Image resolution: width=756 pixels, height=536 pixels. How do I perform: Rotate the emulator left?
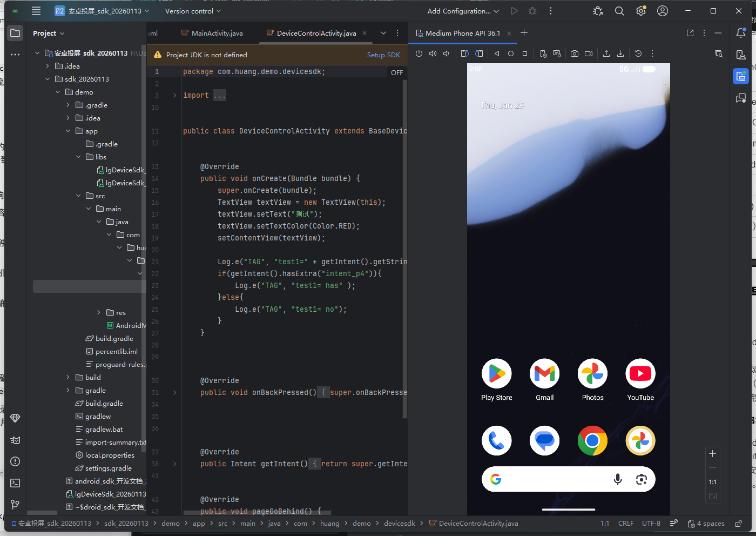464,53
